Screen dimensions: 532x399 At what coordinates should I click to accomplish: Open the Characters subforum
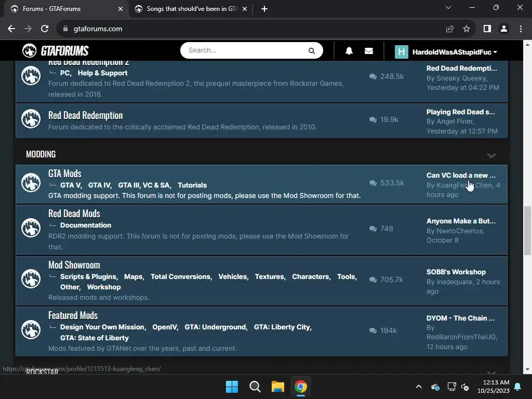pos(311,276)
